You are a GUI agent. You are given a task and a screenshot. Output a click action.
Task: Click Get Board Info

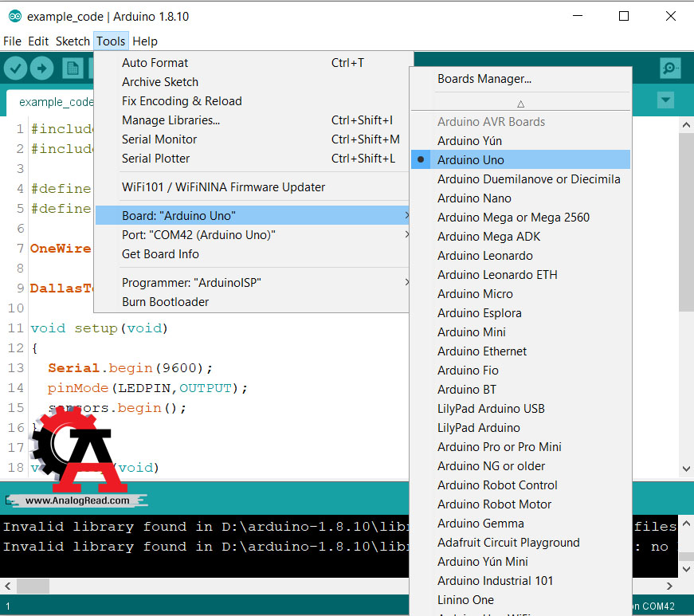tap(252, 253)
